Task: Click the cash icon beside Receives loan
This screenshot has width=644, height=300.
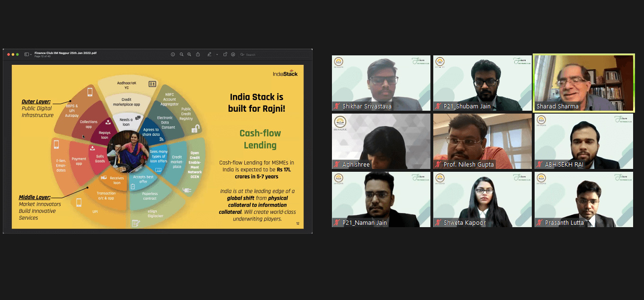Action: coord(103,177)
